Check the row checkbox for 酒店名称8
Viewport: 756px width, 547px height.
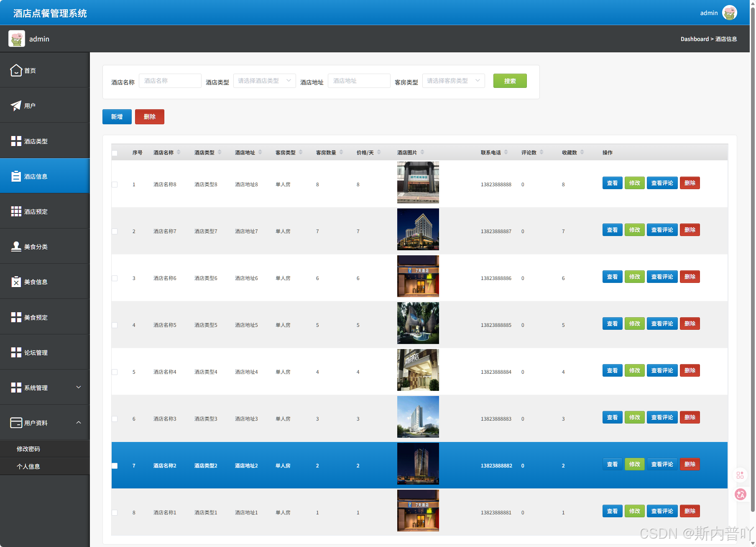point(115,185)
